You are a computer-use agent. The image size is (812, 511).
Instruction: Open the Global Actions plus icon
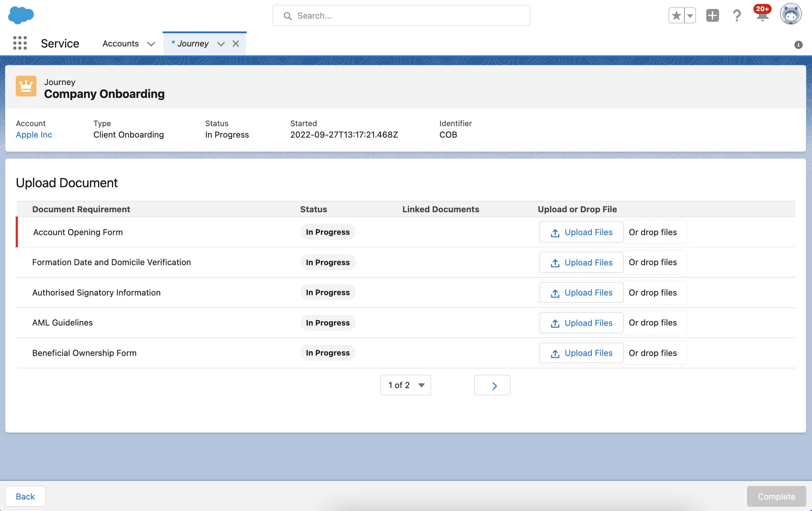coord(712,16)
